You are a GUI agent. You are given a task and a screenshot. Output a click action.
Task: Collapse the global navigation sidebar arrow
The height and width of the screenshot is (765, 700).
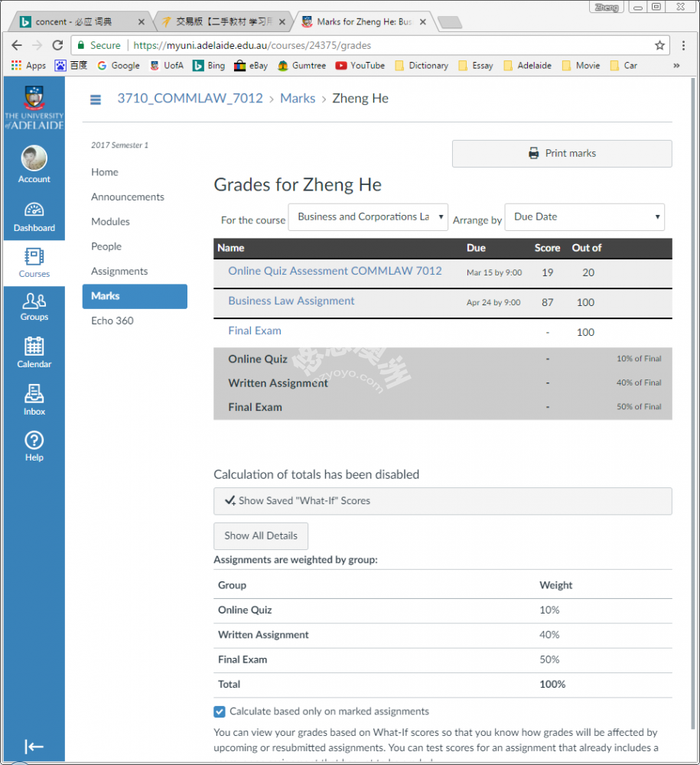coord(34,747)
